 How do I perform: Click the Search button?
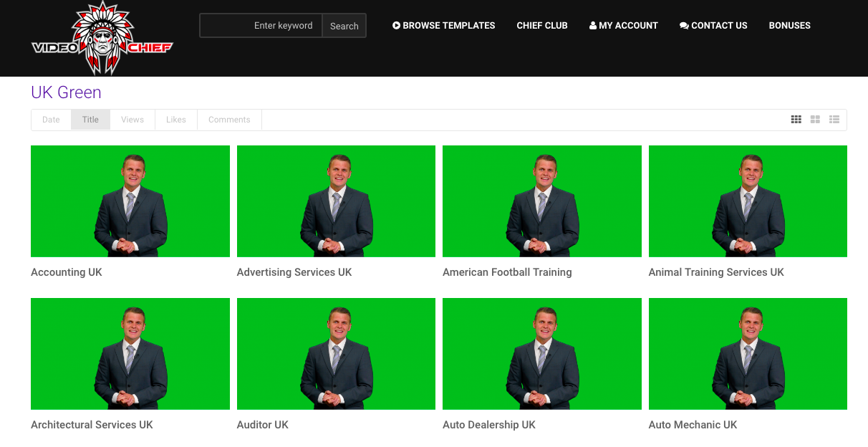(344, 26)
